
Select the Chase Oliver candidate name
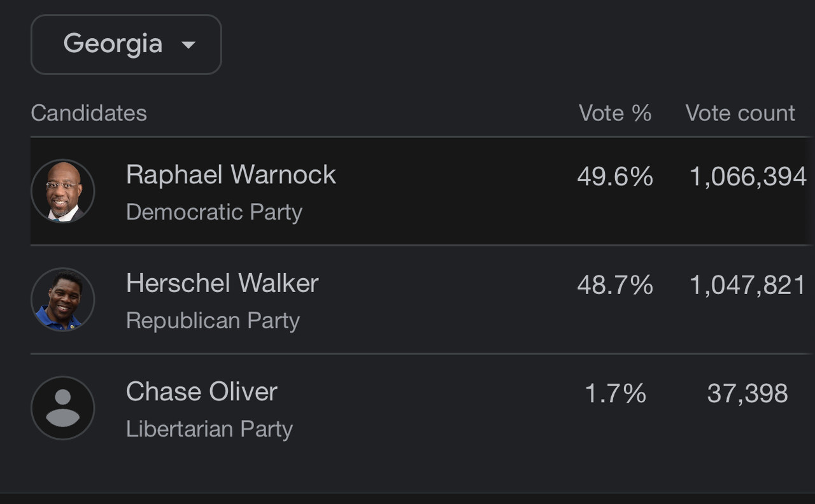click(202, 391)
